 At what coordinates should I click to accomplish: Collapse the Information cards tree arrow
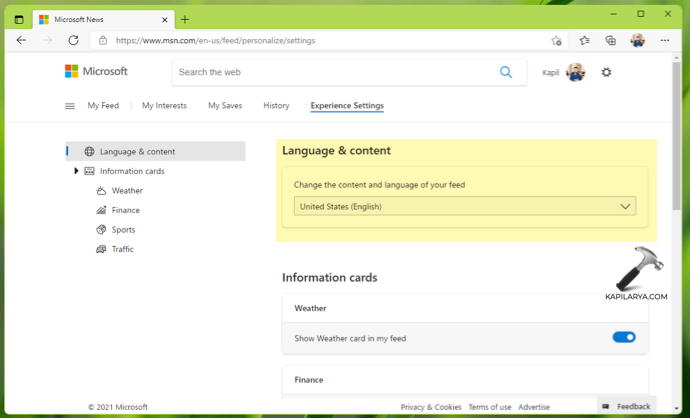(77, 171)
